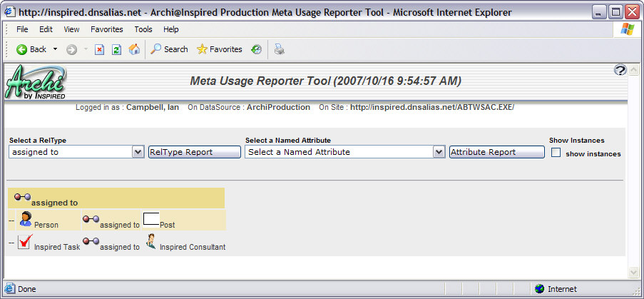Click the Search toolbar button

169,49
